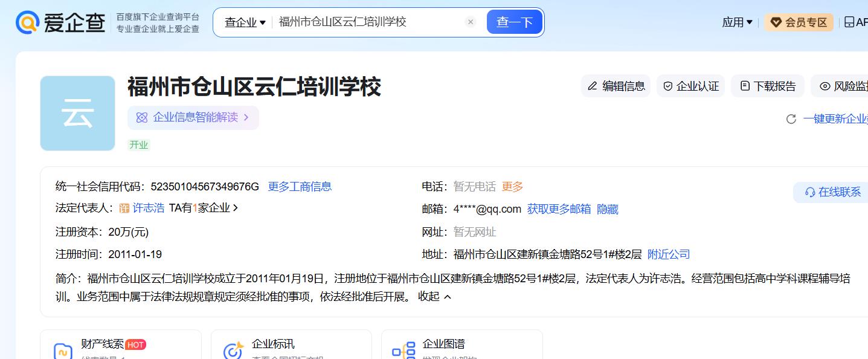The image size is (868, 359).
Task: Expand the 应用 dropdown menu
Action: coord(737,22)
